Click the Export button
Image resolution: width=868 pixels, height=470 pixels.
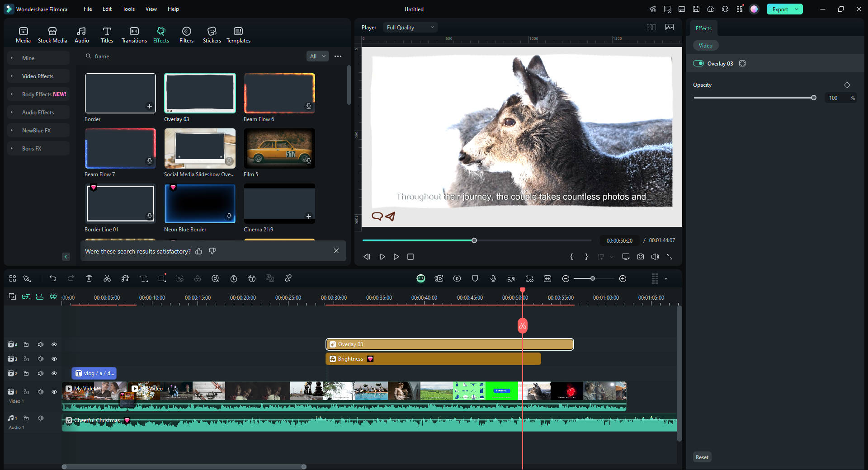pos(780,9)
